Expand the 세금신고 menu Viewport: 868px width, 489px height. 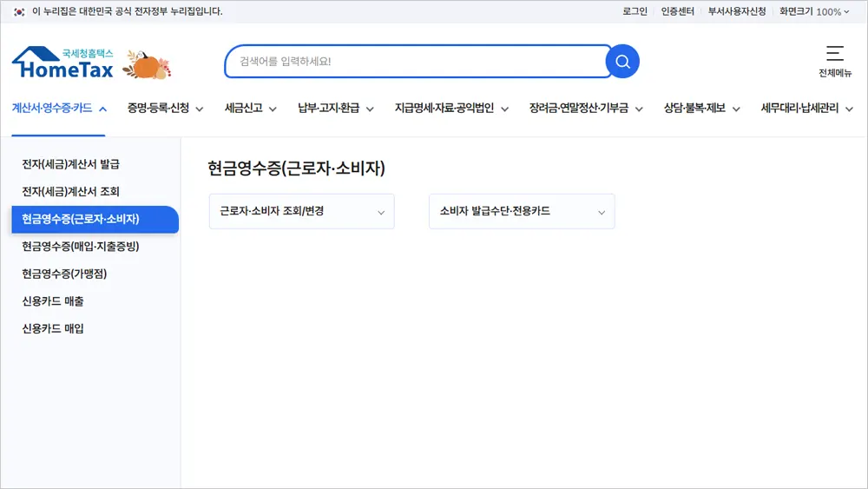250,109
